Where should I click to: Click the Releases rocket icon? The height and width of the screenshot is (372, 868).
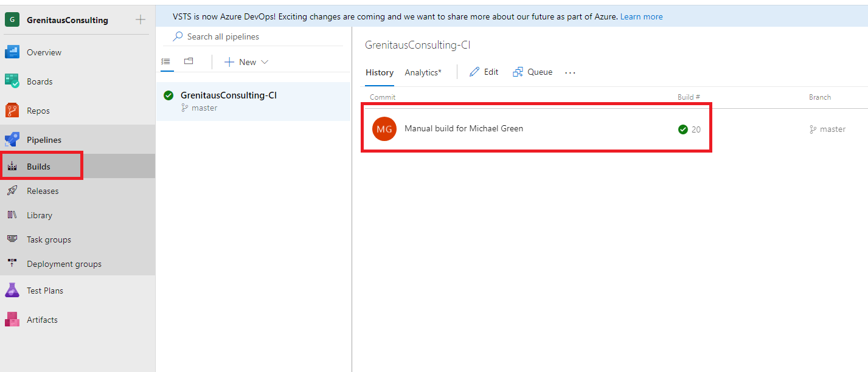point(12,191)
